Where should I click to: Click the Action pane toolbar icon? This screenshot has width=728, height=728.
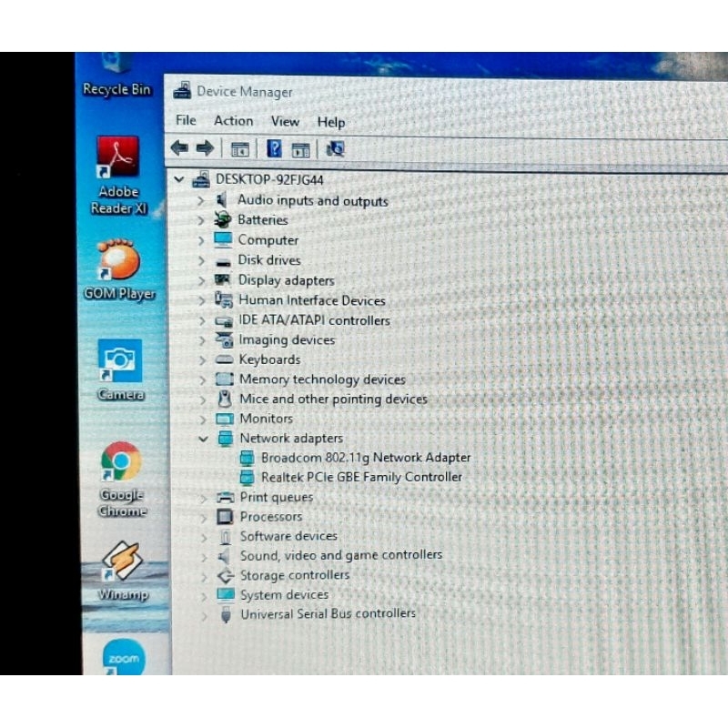pos(300,150)
